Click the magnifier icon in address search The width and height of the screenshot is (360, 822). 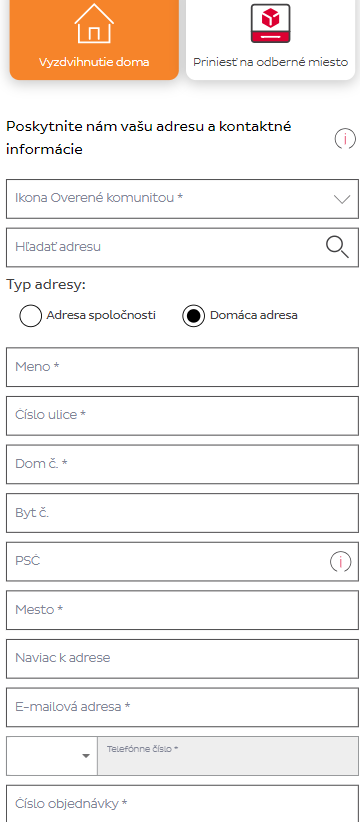pos(337,247)
